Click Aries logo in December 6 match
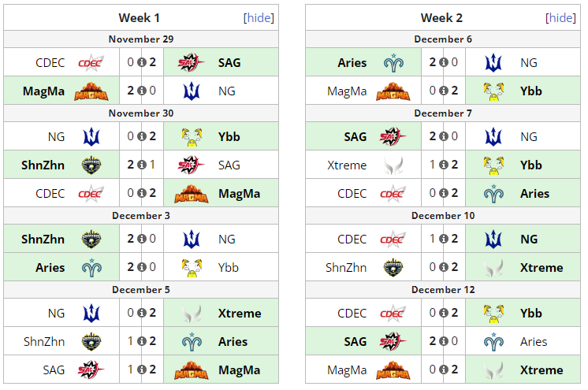This screenshot has height=390, width=588. pos(393,62)
